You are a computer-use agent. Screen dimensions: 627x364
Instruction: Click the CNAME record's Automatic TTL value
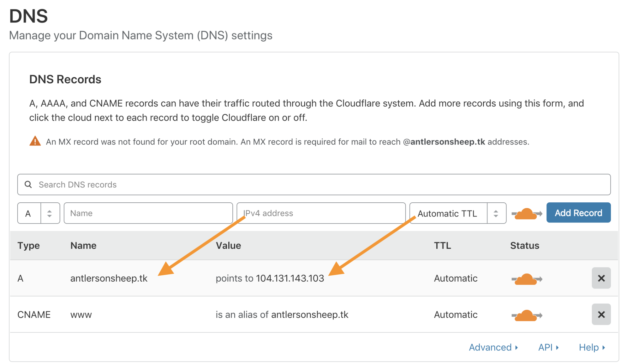455,315
